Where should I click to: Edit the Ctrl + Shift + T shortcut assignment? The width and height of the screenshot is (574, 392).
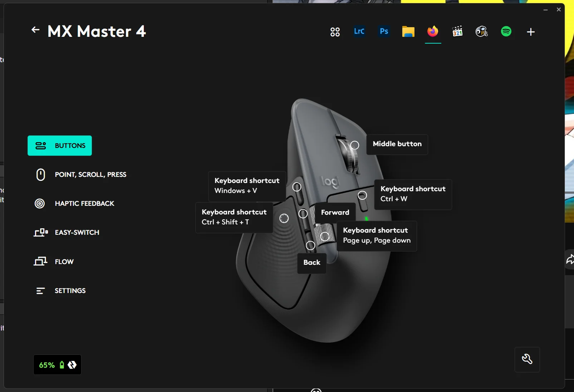coord(234,217)
